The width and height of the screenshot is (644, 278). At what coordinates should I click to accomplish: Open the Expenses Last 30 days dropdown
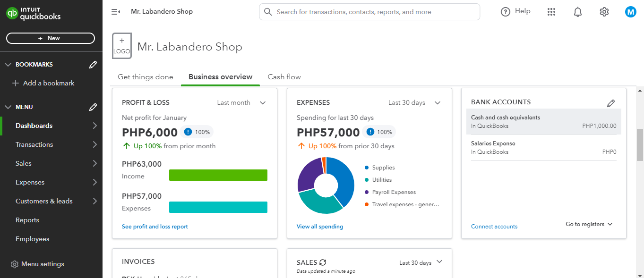[414, 103]
